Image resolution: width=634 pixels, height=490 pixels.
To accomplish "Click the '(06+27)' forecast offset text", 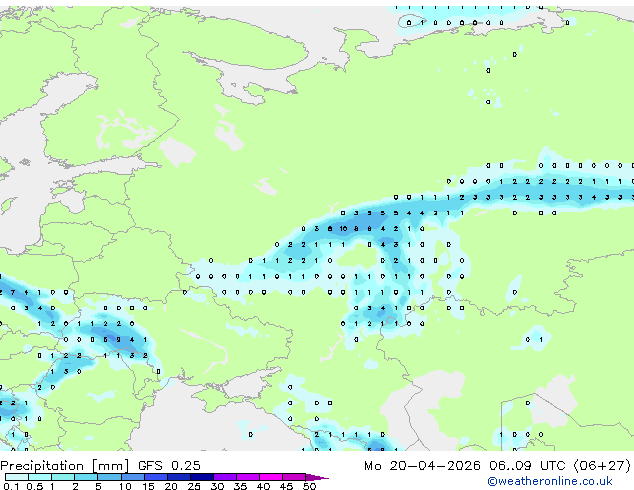I will (602, 466).
